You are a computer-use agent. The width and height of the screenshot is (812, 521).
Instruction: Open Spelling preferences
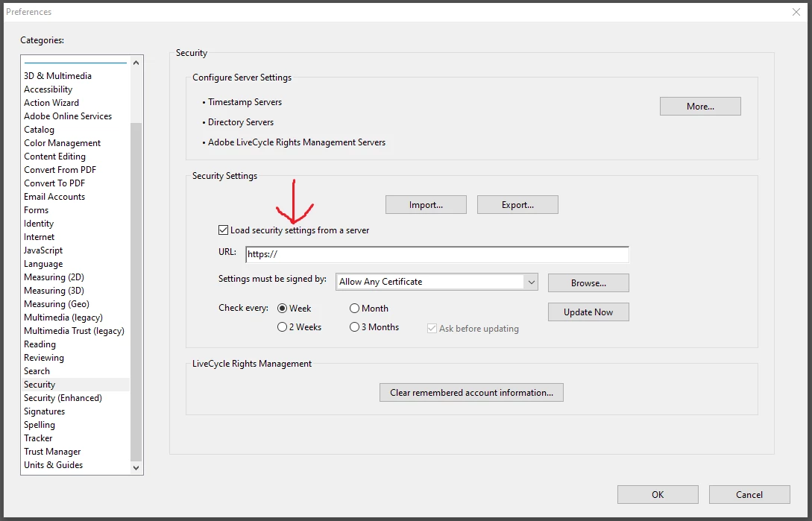(40, 425)
